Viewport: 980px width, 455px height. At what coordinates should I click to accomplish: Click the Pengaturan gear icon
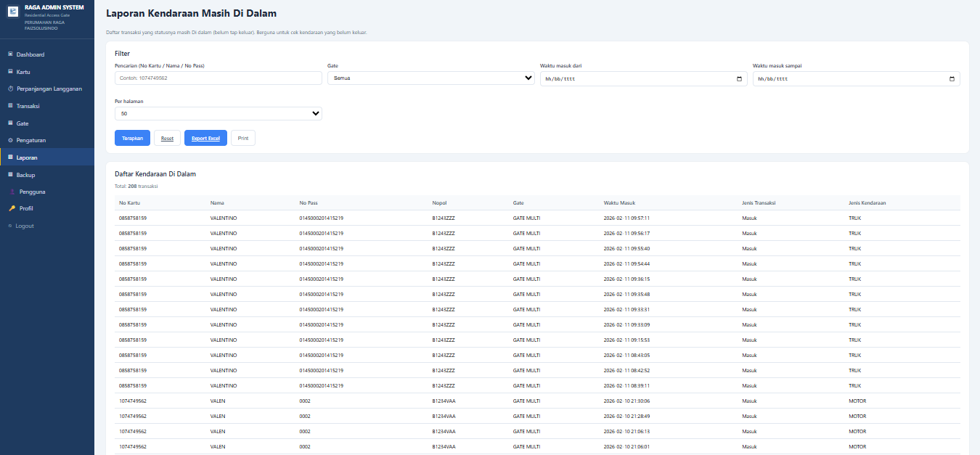(10, 140)
